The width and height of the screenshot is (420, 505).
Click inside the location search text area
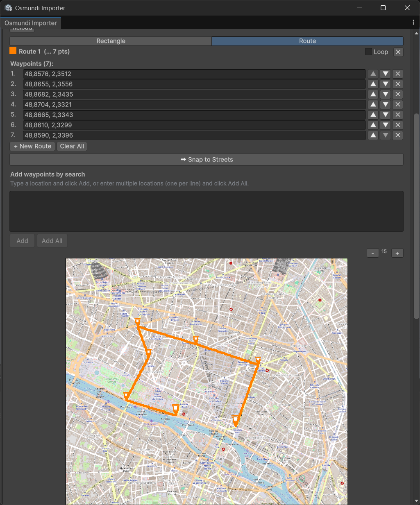click(207, 211)
